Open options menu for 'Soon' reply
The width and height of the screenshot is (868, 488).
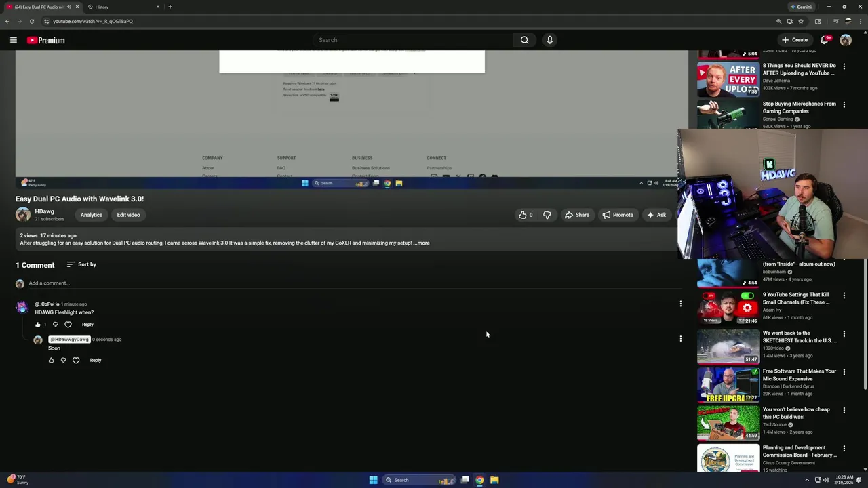pyautogui.click(x=680, y=338)
